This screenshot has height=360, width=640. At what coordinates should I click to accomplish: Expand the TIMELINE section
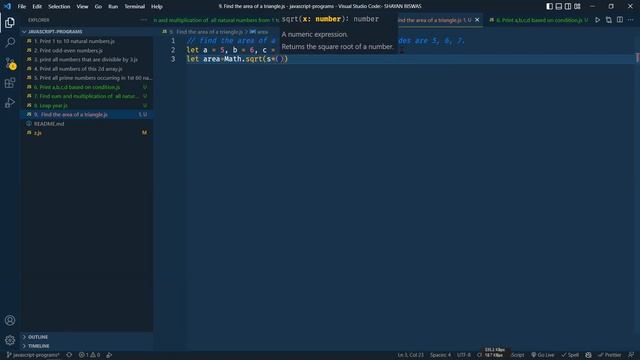coord(87,346)
